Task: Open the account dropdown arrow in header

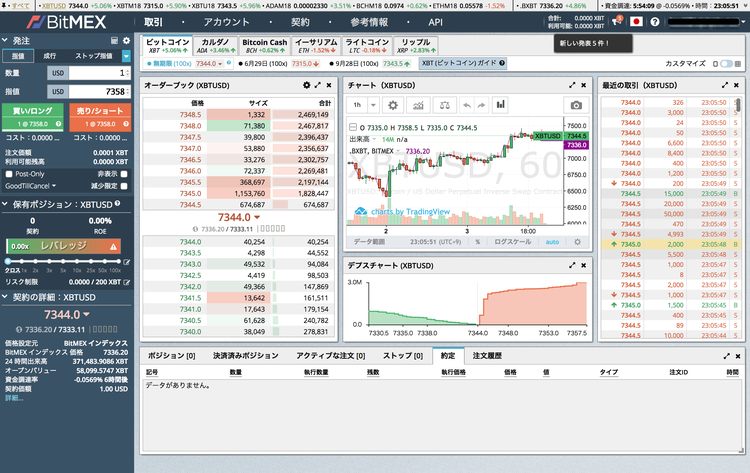Action: 743,22
